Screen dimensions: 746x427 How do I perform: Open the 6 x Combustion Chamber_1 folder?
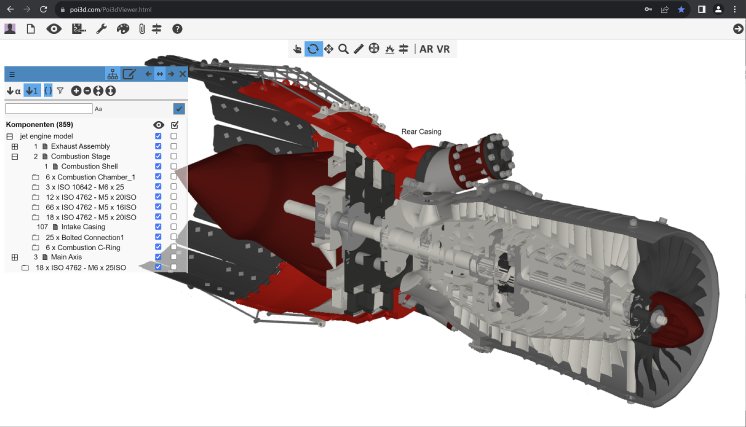pyautogui.click(x=36, y=177)
